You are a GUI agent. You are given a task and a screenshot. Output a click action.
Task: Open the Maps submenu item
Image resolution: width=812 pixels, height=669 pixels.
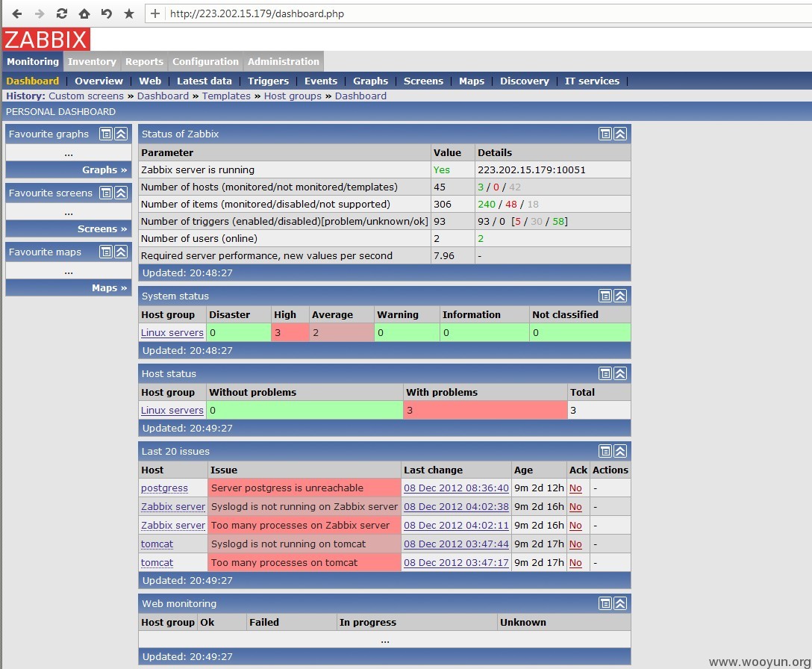click(471, 81)
